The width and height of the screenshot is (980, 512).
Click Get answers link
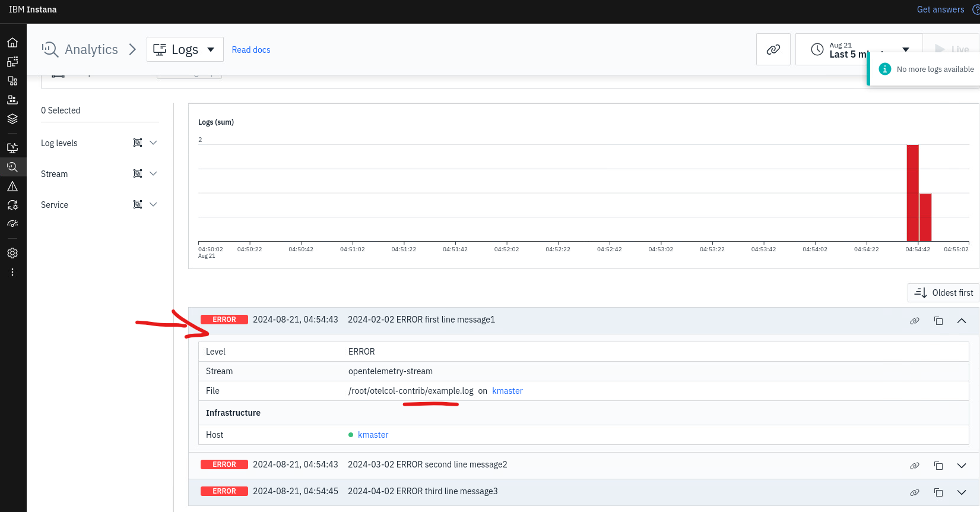(x=940, y=10)
